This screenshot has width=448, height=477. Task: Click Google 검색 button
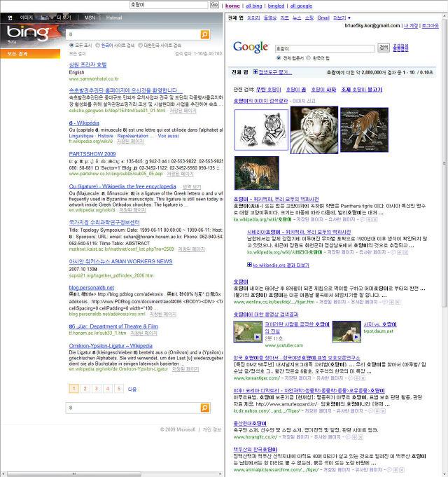(384, 48)
